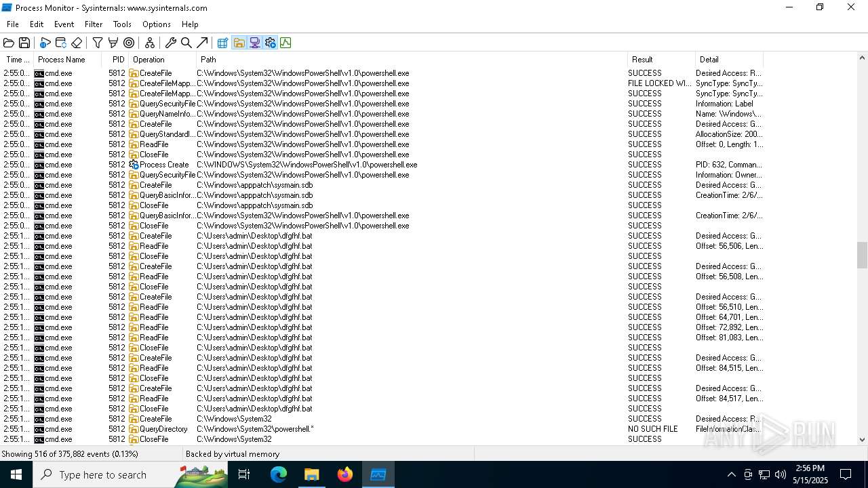868x488 pixels.
Task: Open the Filter menu
Action: pyautogui.click(x=94, y=24)
